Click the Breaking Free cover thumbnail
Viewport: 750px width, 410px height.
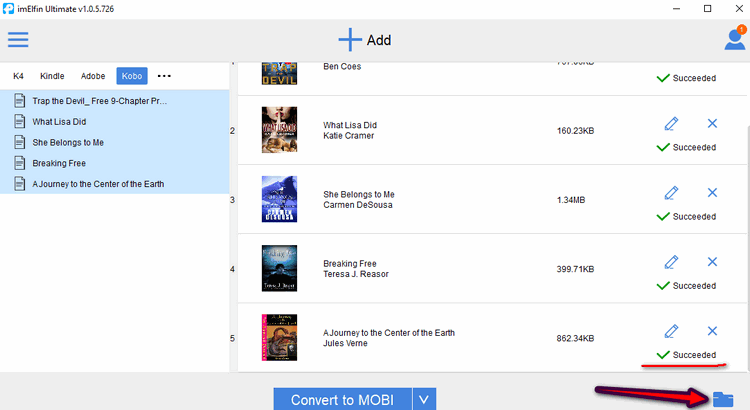coord(279,268)
